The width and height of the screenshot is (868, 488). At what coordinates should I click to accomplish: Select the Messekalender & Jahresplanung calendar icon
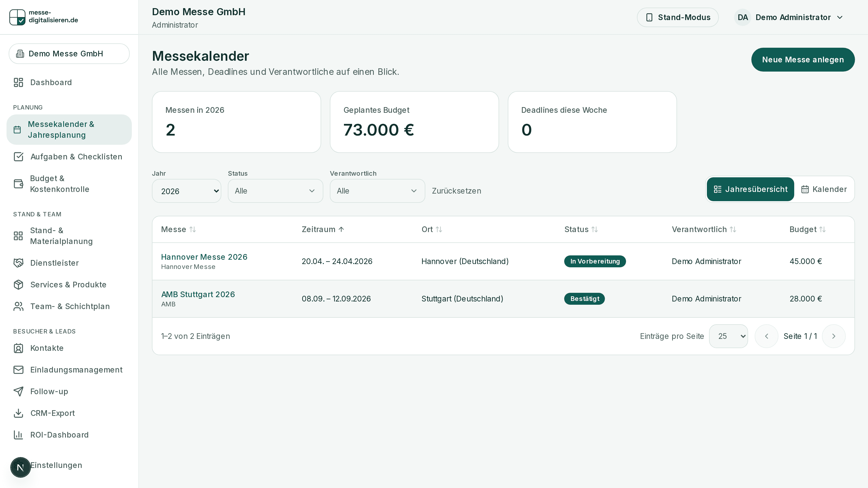point(17,130)
